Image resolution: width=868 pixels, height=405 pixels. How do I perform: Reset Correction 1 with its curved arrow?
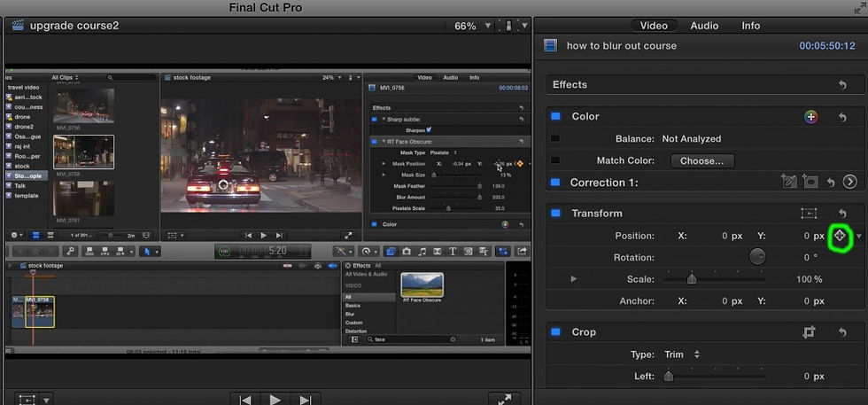[x=831, y=183]
